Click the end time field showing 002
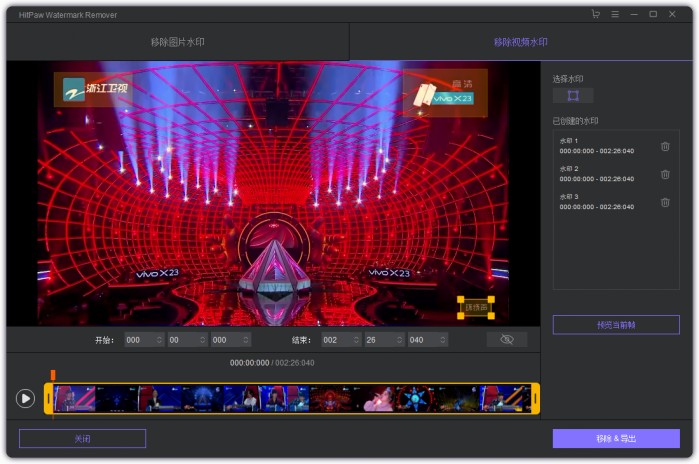 click(x=341, y=340)
